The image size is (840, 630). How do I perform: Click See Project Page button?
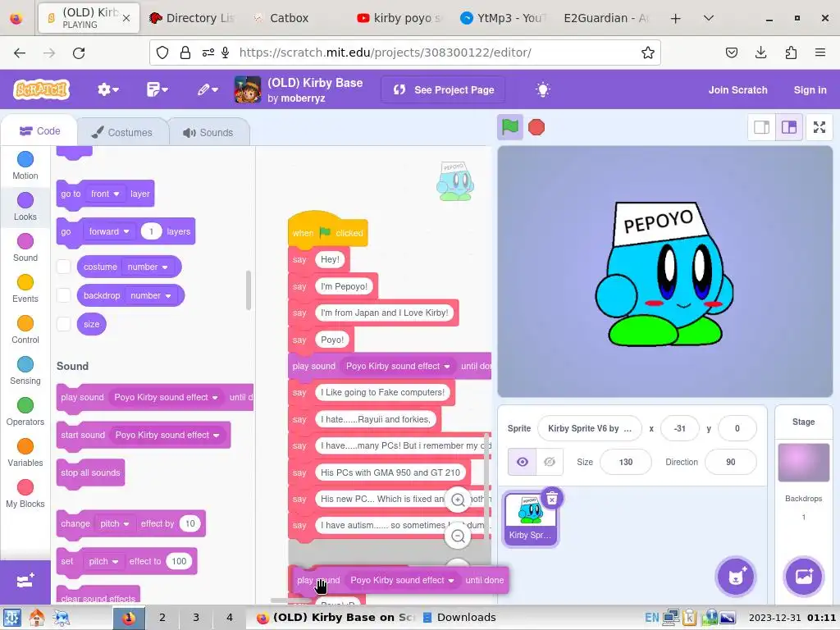click(444, 90)
